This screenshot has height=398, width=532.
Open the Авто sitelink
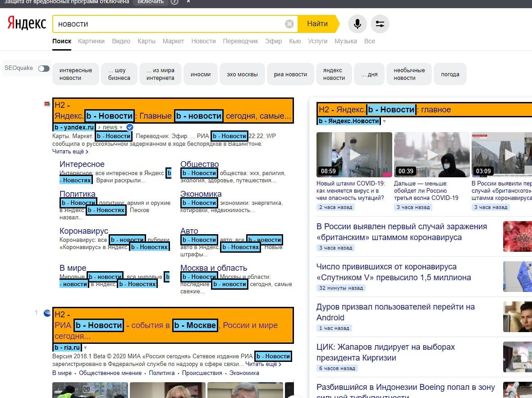coord(189,231)
